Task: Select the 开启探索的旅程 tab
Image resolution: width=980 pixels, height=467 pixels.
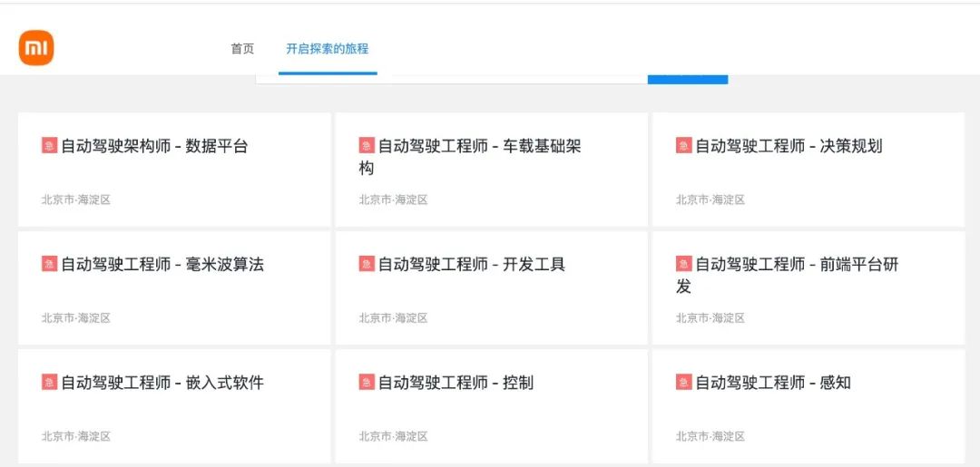Action: pos(328,49)
